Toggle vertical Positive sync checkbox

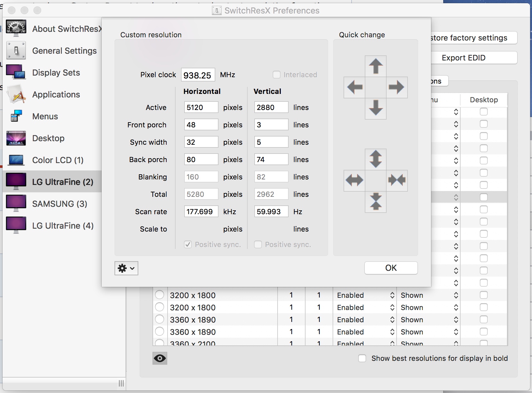(x=258, y=244)
